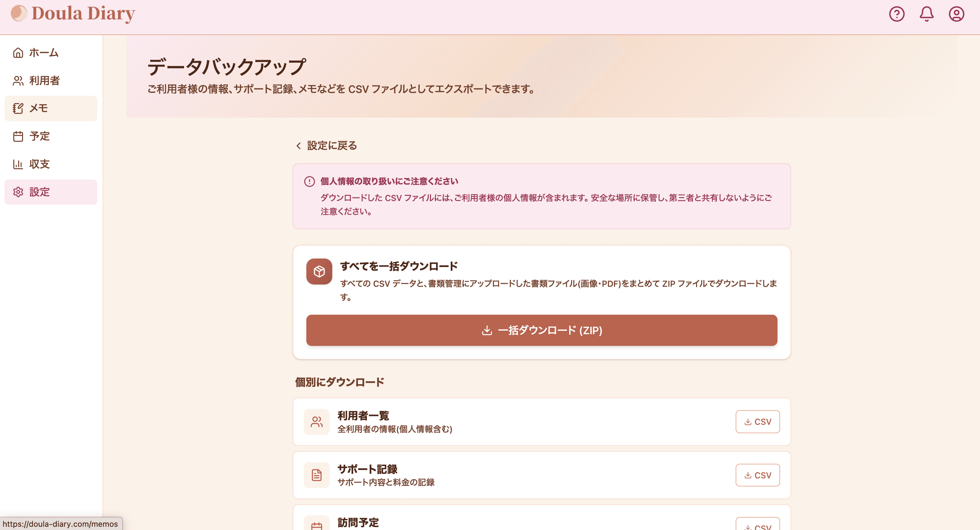Click the people icon beside 利用者
This screenshot has width=980, height=530.
tap(18, 80)
